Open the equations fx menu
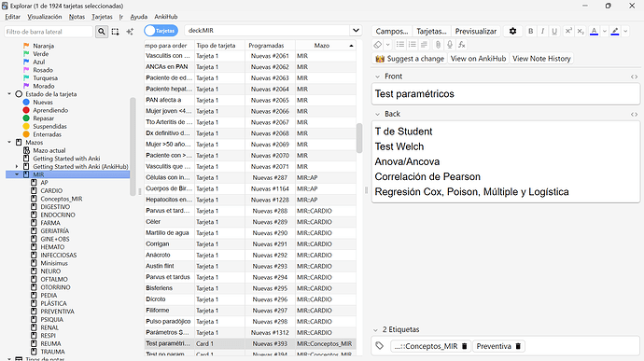This screenshot has width=644, height=361. click(x=462, y=45)
